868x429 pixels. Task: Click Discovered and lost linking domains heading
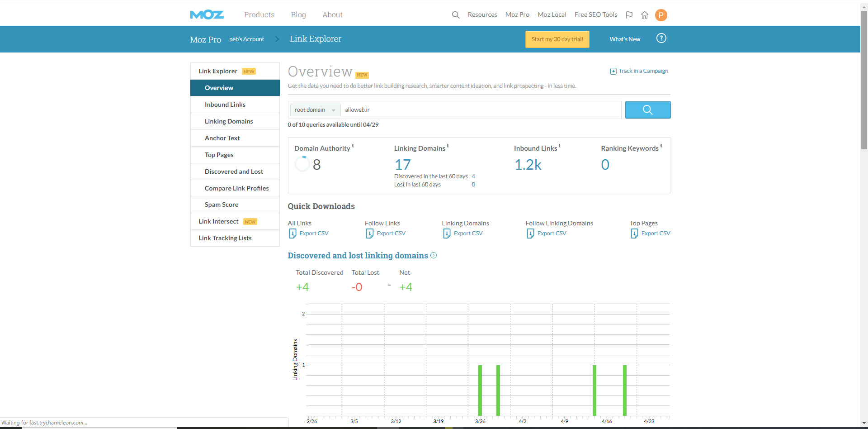tap(358, 256)
